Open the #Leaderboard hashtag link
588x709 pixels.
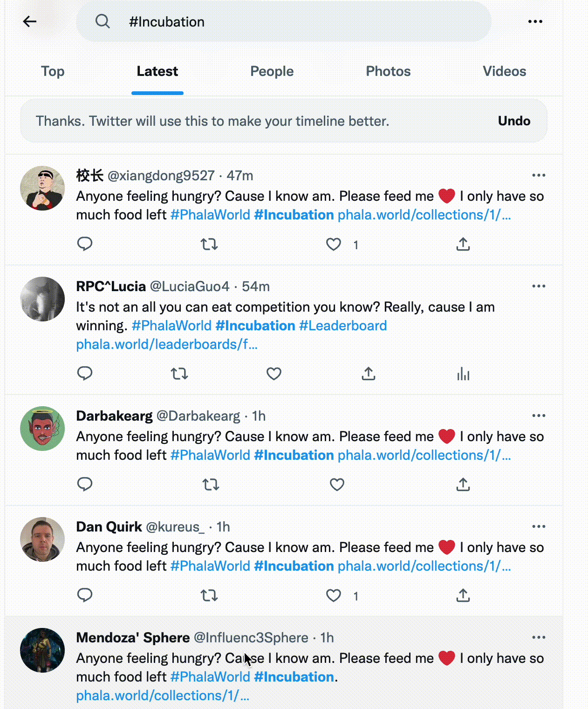click(343, 326)
